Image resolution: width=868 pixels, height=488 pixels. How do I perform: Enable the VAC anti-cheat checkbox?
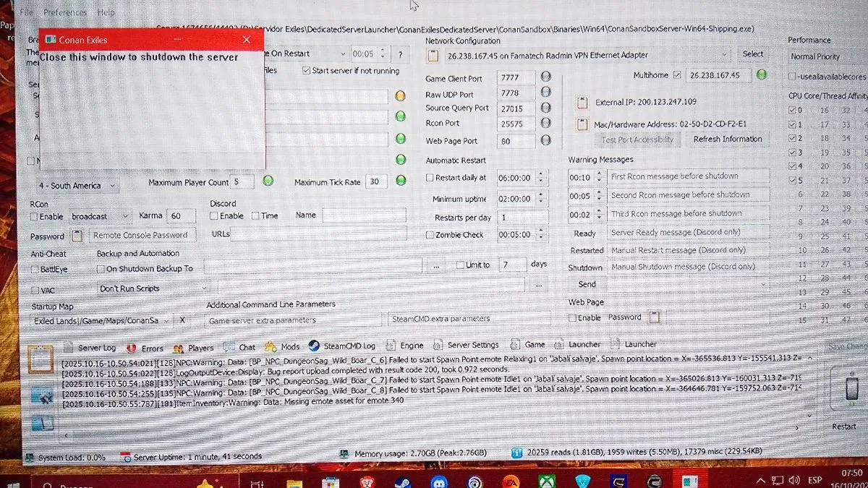pos(35,290)
